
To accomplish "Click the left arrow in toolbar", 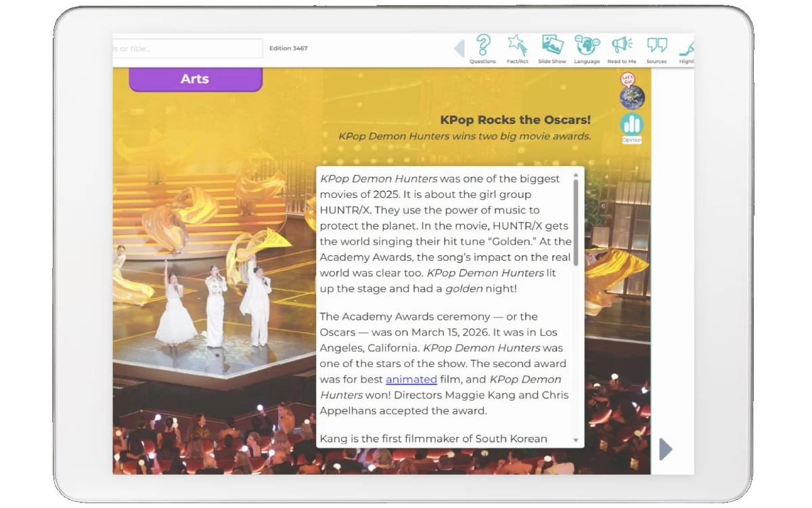I will (459, 49).
